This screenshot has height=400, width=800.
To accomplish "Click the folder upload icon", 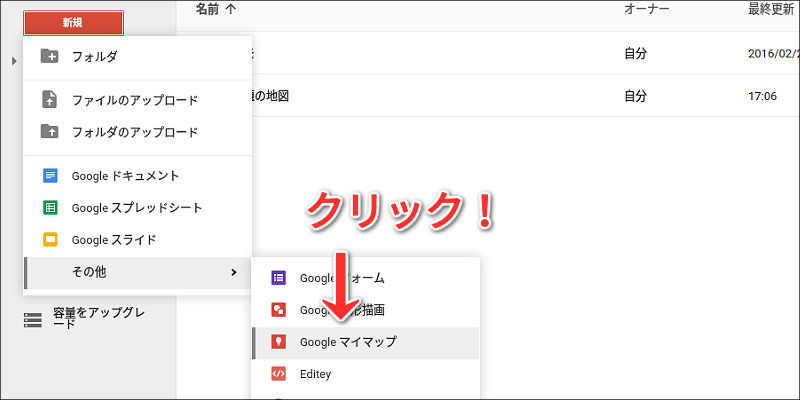I will click(x=49, y=132).
